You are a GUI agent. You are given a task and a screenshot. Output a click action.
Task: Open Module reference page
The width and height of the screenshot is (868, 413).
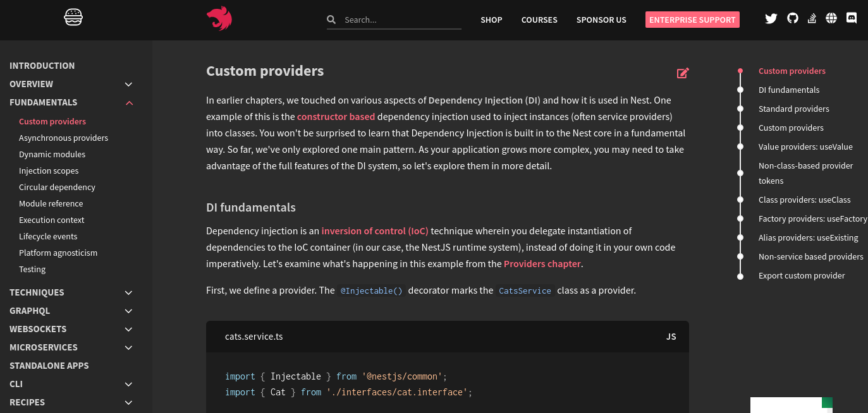[x=51, y=203]
